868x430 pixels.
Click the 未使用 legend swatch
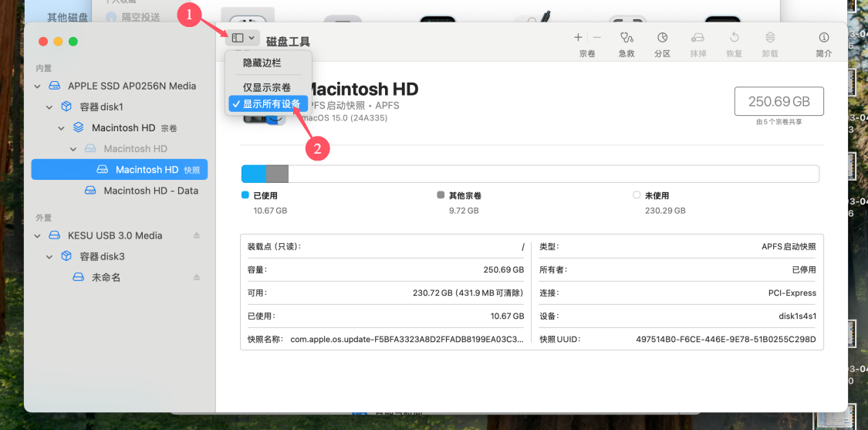coord(637,195)
